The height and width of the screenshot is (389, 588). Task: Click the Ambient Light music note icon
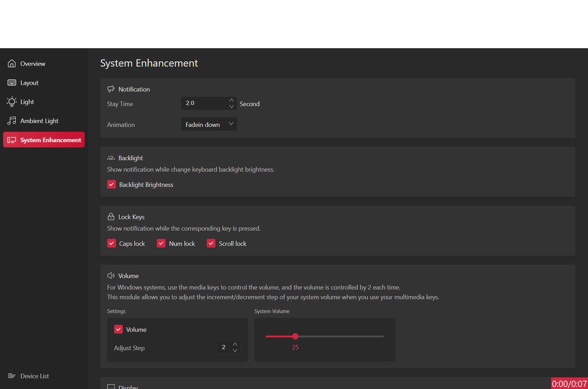12,121
